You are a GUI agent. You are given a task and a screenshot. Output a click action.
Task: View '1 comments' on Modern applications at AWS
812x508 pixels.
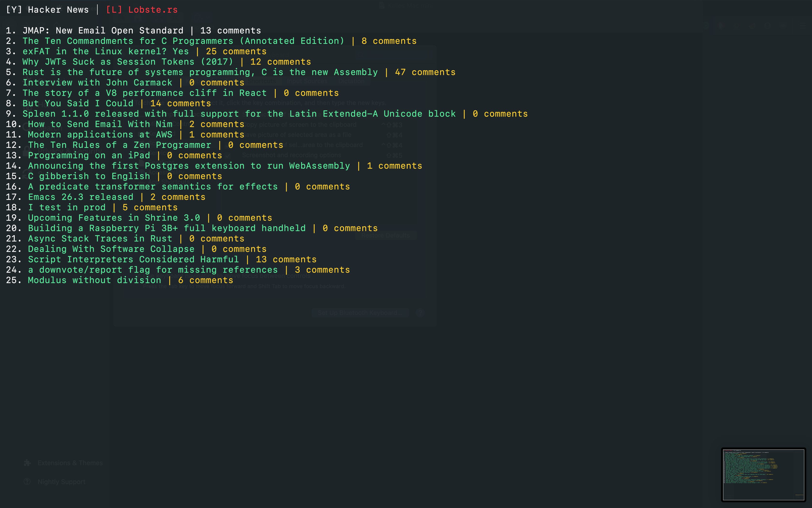coord(217,135)
